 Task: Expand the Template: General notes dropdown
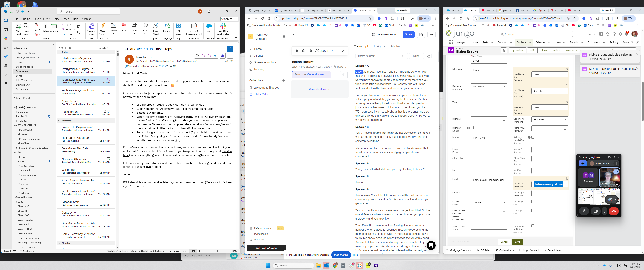[x=311, y=75]
